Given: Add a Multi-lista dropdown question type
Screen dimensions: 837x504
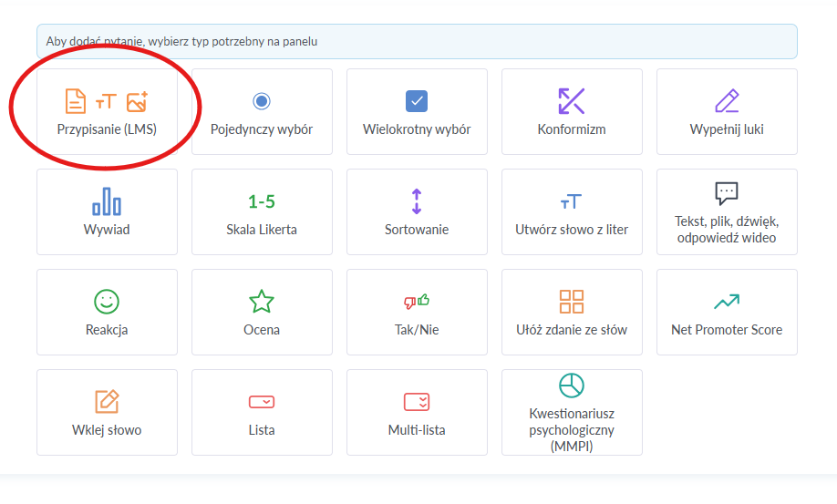Looking at the screenshot, I should coord(417,412).
